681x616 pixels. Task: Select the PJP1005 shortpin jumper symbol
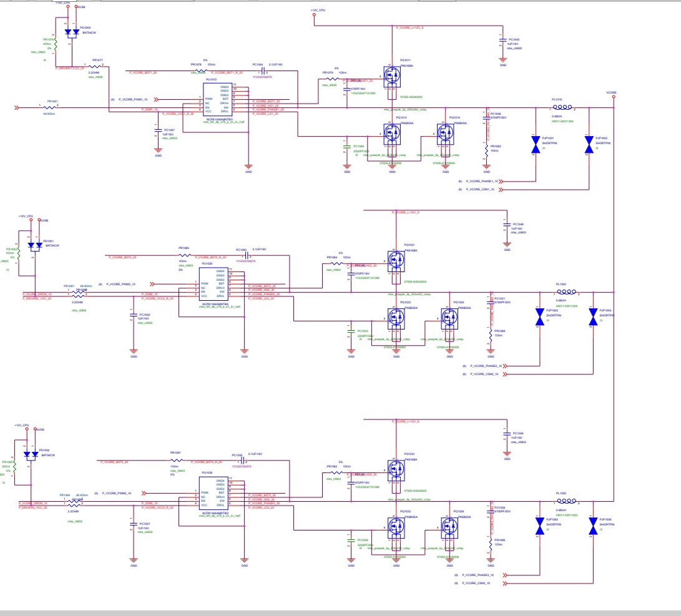click(540, 526)
